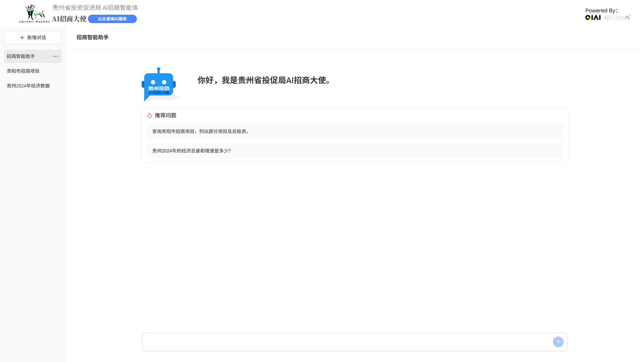The height and width of the screenshot is (362, 644).
Task: Click the blue robot mascot avatar
Action: [159, 84]
